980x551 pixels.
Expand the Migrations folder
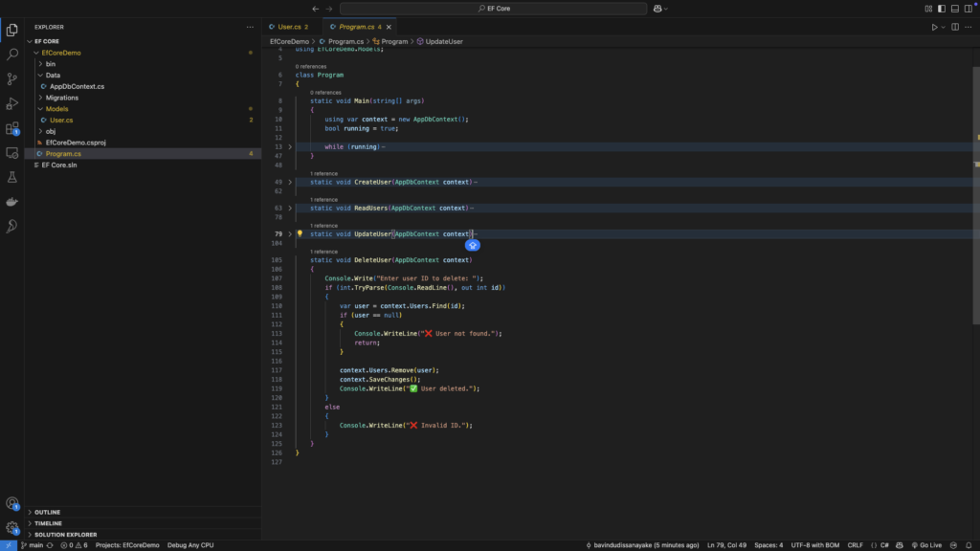pyautogui.click(x=40, y=98)
